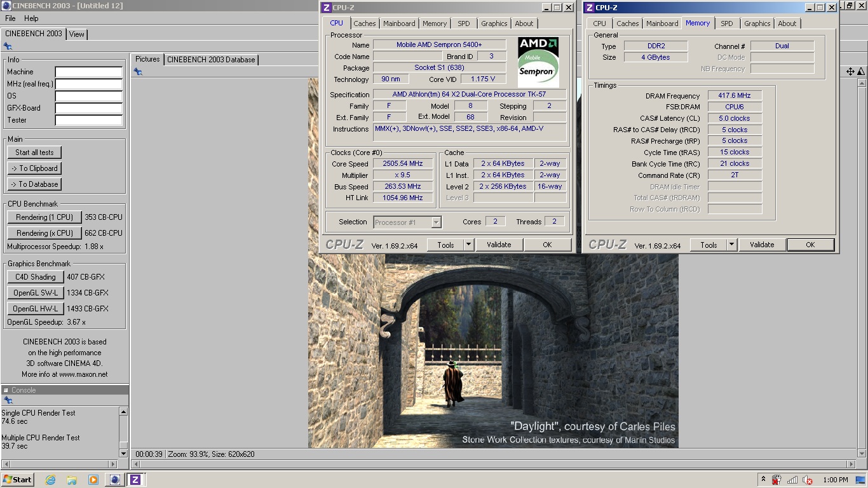Click the Socket S1 (638) package value
Viewport: 868px width, 488px height.
click(439, 67)
